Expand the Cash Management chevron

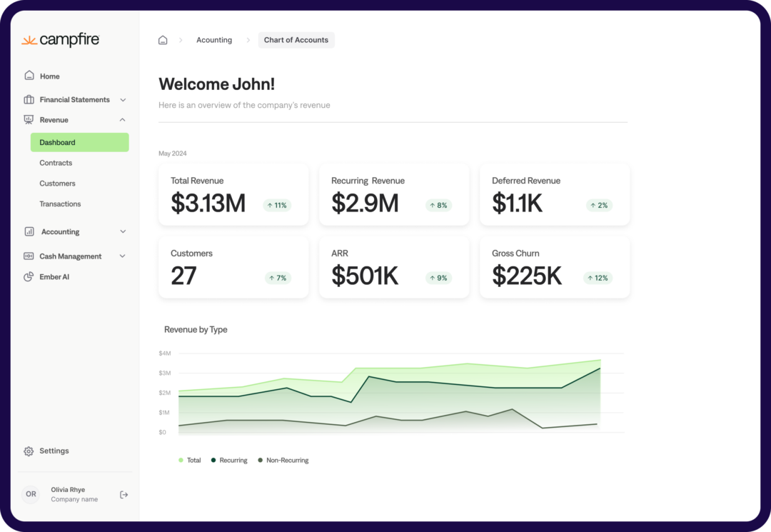123,256
